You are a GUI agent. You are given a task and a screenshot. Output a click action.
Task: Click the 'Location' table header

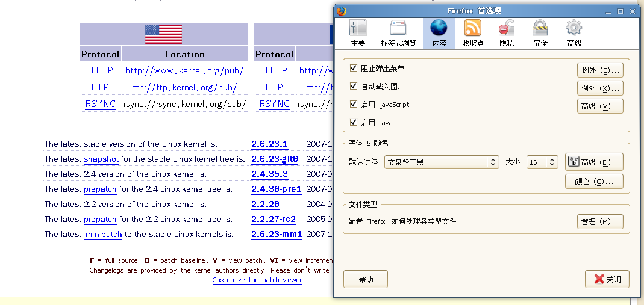pos(185,54)
